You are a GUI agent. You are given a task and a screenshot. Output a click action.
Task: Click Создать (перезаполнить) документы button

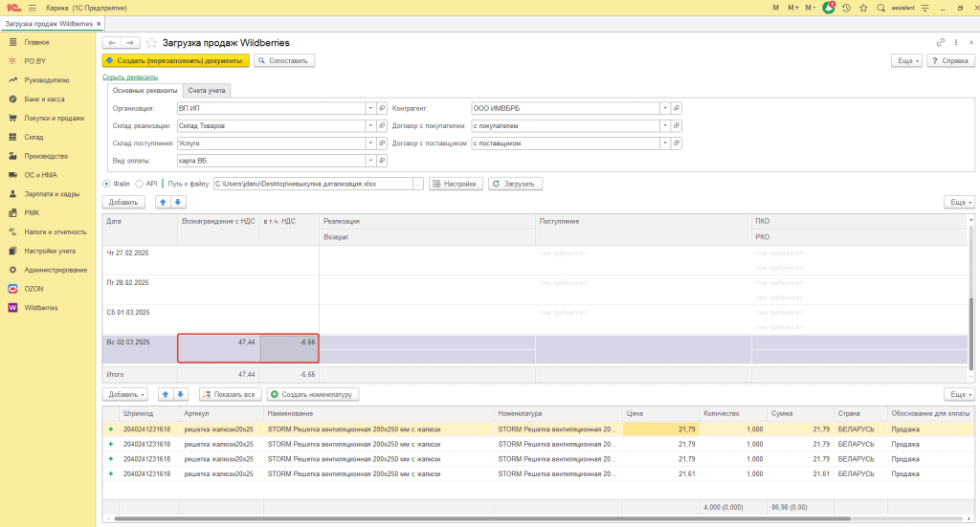[x=176, y=60]
